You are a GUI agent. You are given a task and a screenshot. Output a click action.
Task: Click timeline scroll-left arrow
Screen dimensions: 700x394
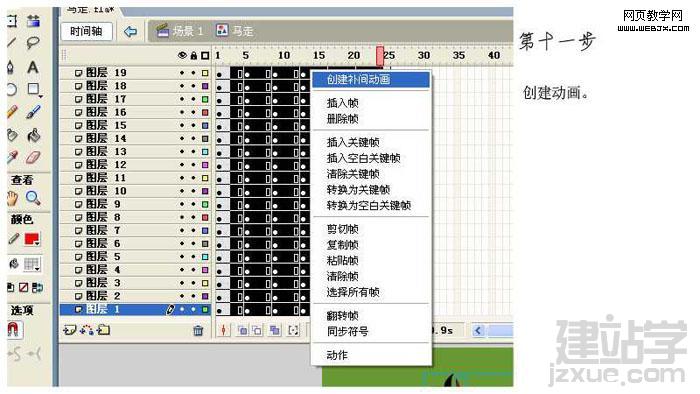pos(478,331)
